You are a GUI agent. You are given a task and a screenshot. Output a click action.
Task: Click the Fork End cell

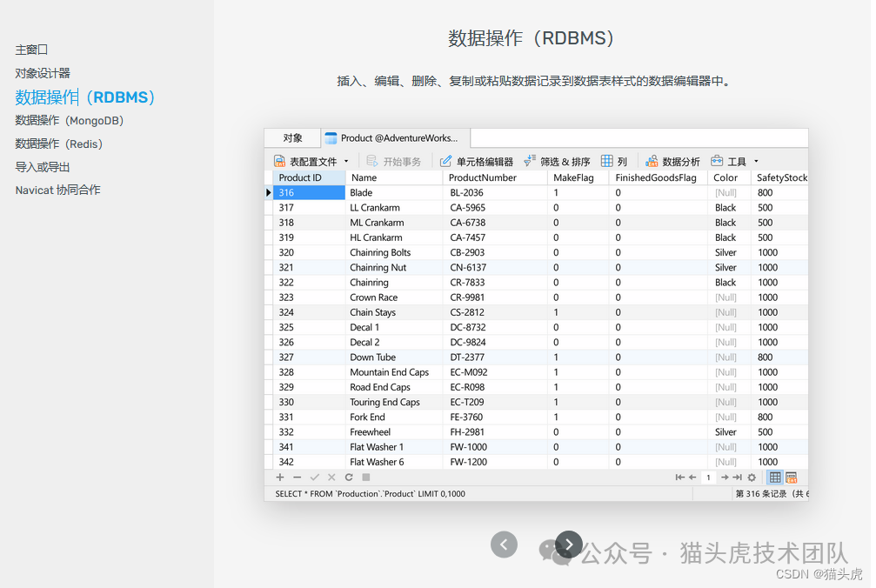point(394,418)
